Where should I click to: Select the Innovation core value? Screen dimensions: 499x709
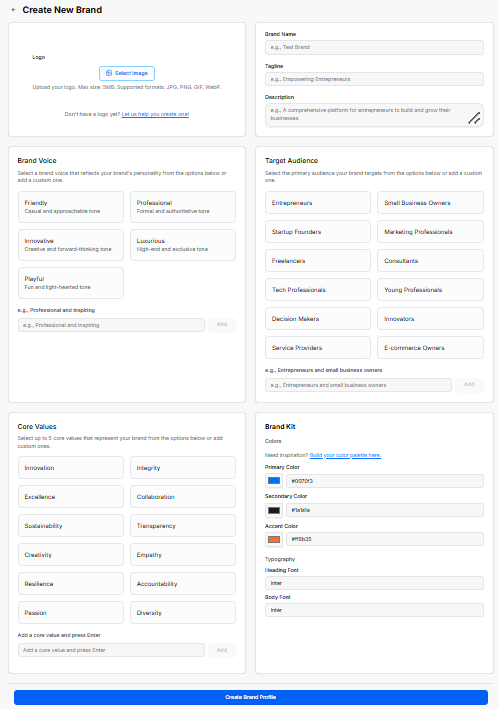[x=71, y=468]
